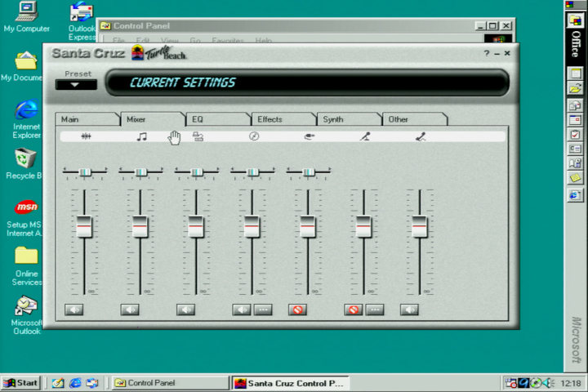The image size is (588, 392).
Task: Select the Online Services desktop folder
Action: click(26, 266)
